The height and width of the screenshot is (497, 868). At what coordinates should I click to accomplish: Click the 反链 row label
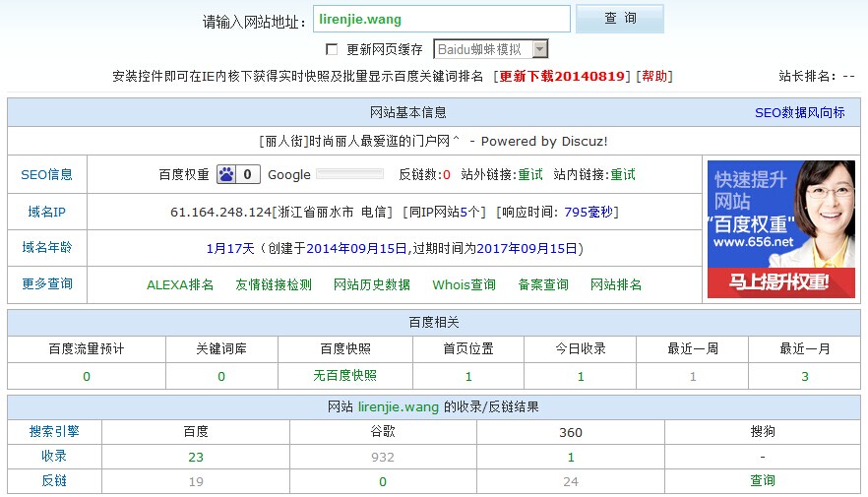click(x=54, y=480)
